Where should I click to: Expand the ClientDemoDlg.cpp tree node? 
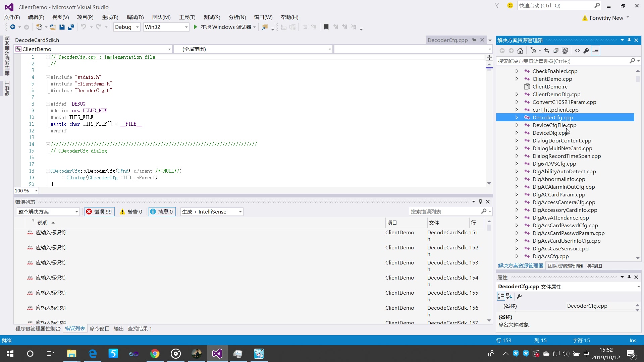[517, 95]
